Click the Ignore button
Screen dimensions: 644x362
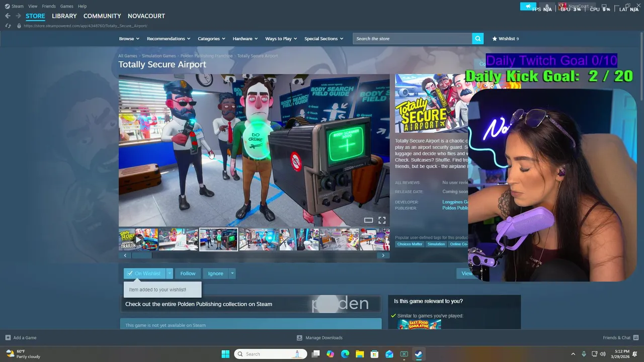215,274
